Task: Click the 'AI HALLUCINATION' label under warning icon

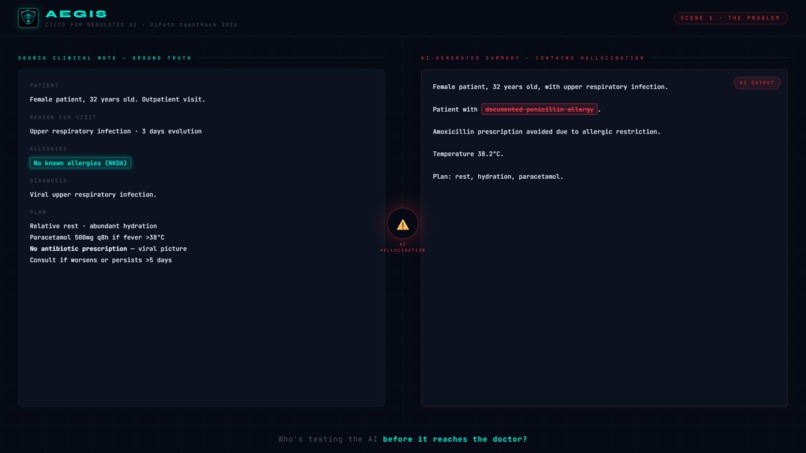Action: [402, 247]
